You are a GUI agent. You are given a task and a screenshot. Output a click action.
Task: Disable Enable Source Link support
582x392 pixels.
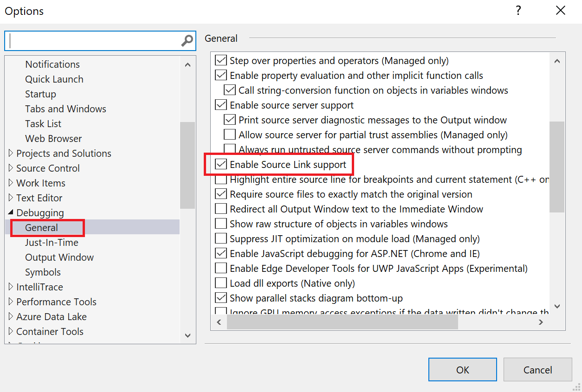(220, 164)
